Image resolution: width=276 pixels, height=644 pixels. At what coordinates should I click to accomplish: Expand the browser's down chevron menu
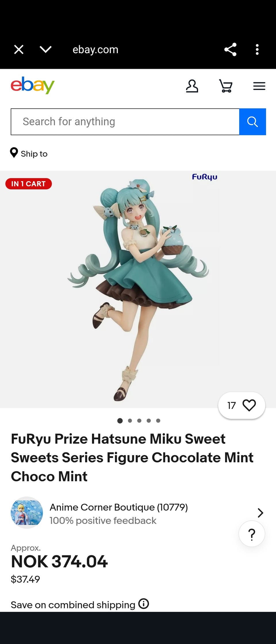46,49
